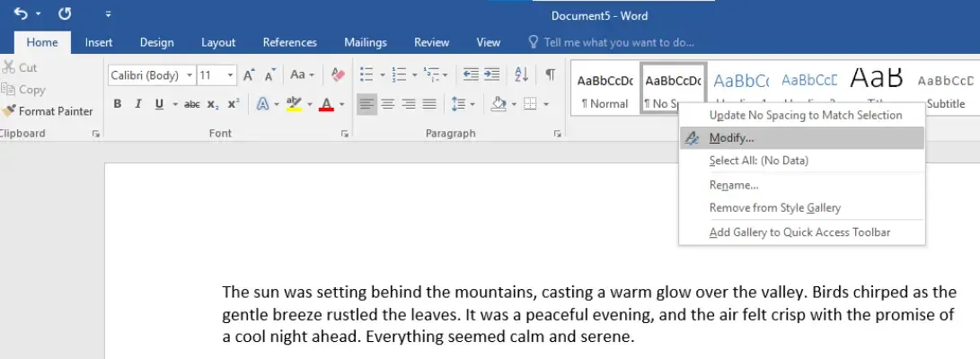The image size is (980, 359).
Task: Switch to the Insert tab
Action: point(99,42)
